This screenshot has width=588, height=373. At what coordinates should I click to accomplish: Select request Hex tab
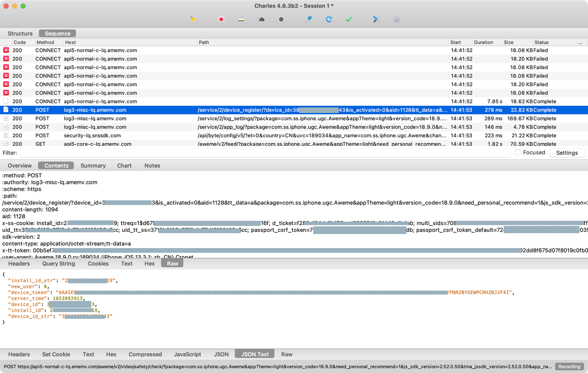(150, 263)
